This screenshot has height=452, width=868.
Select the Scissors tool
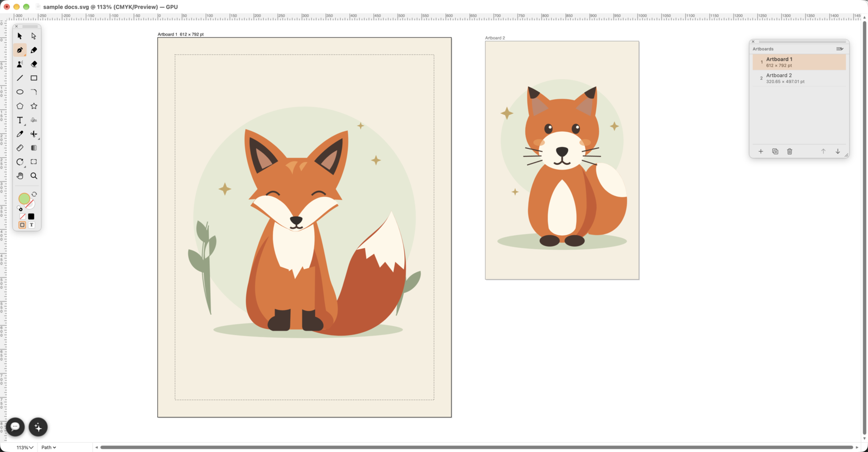click(34, 134)
